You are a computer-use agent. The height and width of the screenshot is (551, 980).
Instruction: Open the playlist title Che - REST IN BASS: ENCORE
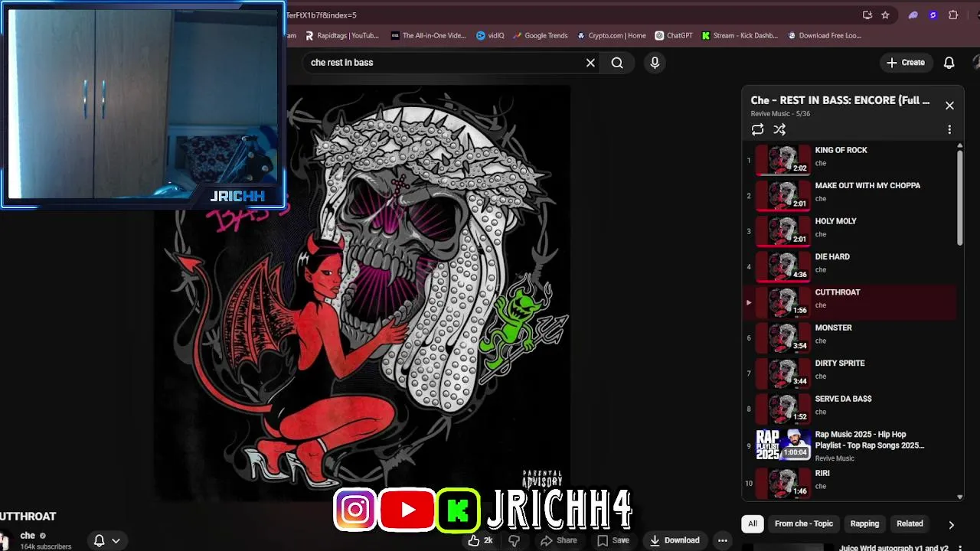840,100
